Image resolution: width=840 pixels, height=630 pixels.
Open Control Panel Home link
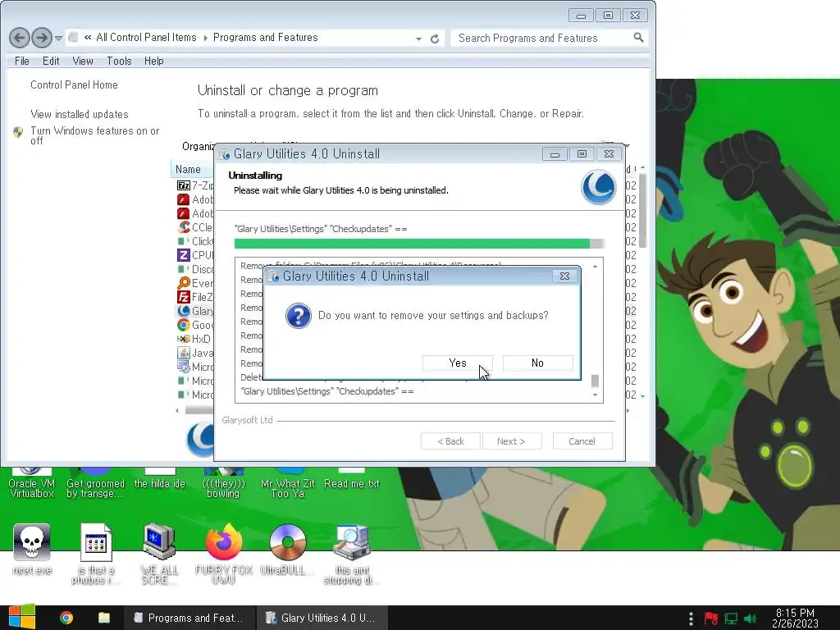click(74, 84)
